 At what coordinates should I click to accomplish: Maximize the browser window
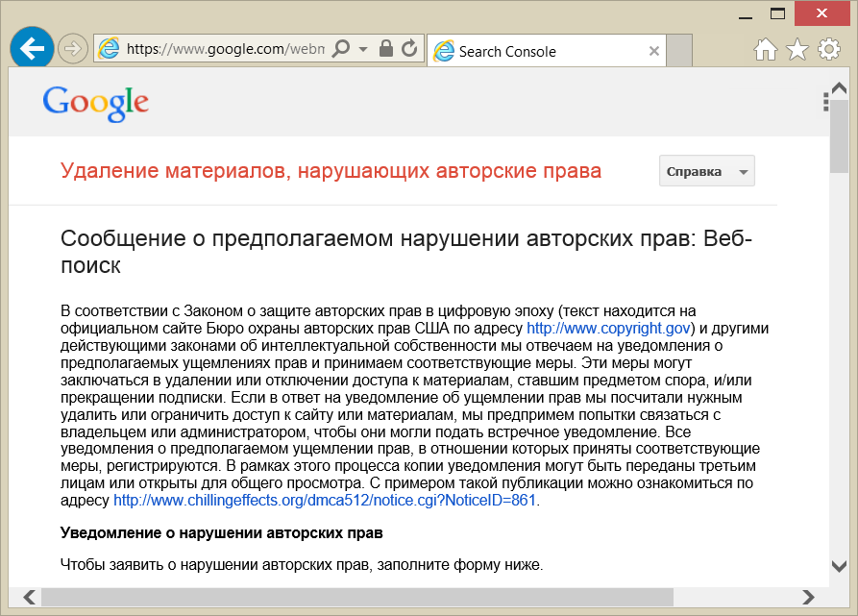click(777, 13)
